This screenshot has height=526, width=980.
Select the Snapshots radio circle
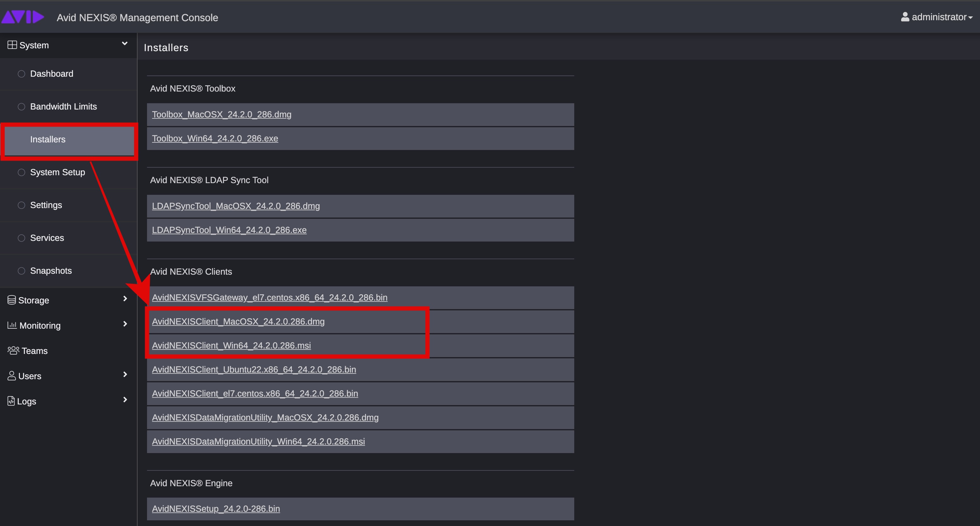(21, 270)
